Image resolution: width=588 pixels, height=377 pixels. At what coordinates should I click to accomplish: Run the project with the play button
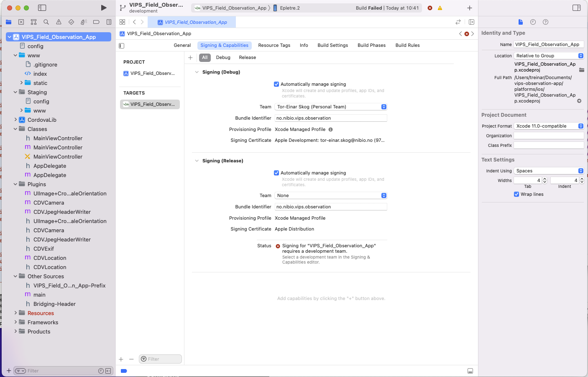pos(104,8)
